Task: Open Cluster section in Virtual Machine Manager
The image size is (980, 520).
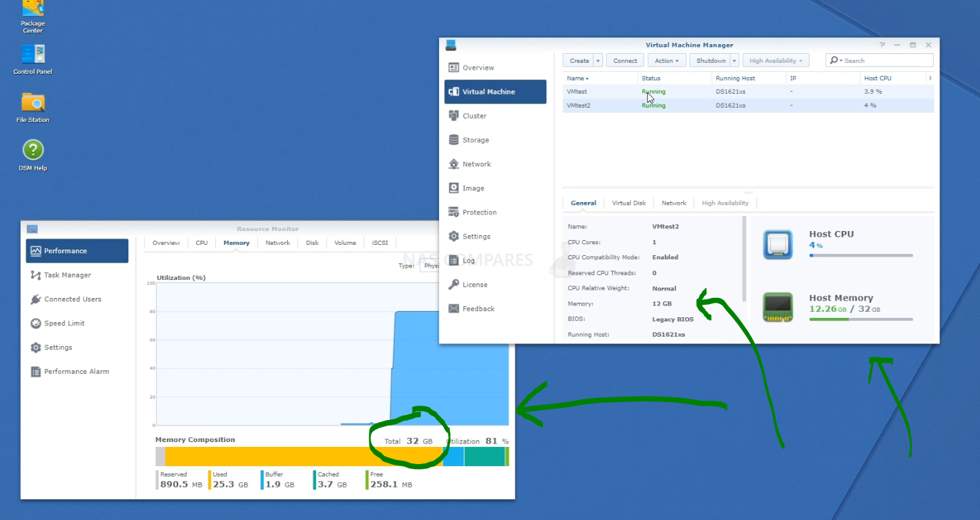Action: (496, 116)
